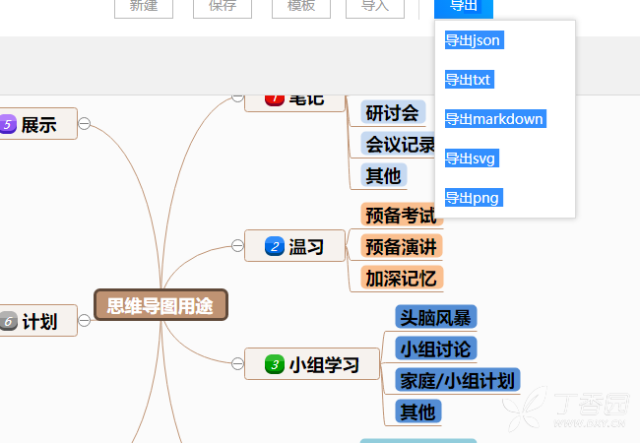Collapse the 展示 branch

click(85, 124)
